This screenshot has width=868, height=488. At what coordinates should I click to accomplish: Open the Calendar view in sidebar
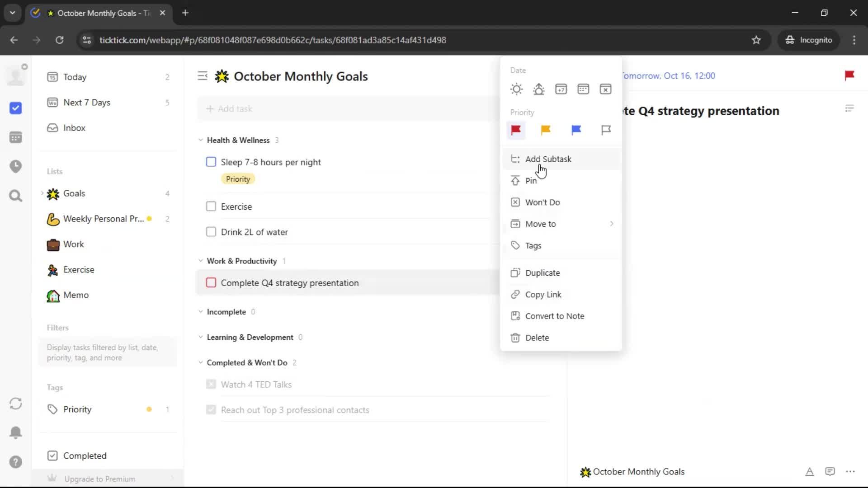click(x=16, y=137)
